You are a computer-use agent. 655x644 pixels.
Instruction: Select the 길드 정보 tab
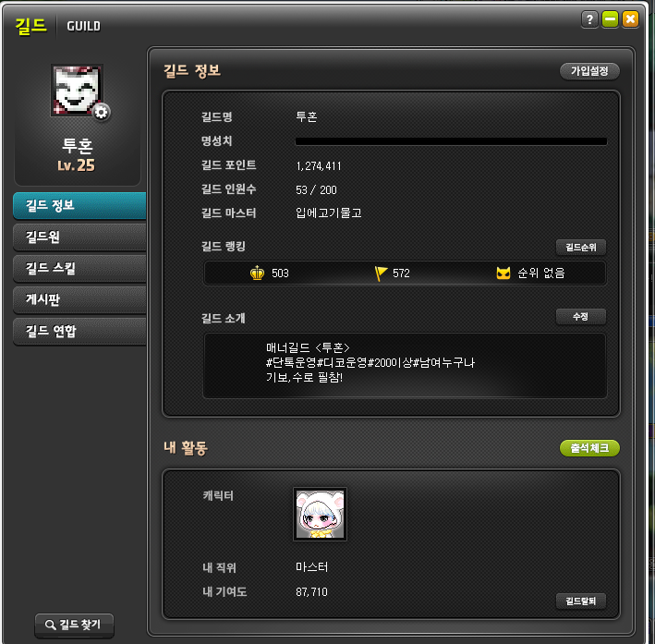click(x=79, y=206)
